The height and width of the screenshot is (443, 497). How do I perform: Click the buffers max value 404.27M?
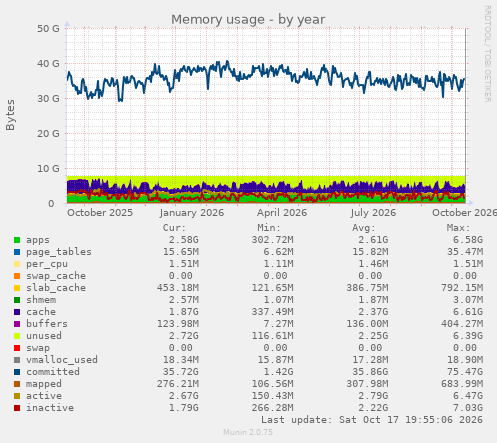[462, 324]
